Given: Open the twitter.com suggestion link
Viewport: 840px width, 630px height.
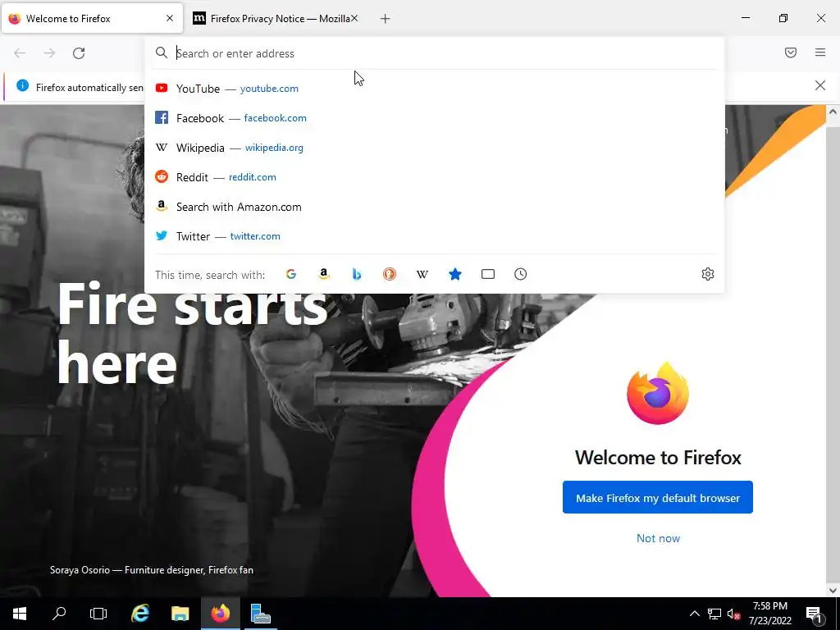Looking at the screenshot, I should [x=255, y=236].
